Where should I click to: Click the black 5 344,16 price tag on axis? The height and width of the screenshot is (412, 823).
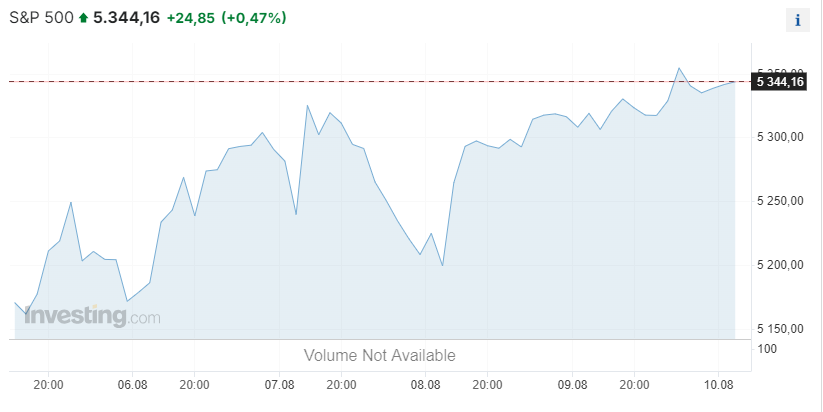point(778,82)
